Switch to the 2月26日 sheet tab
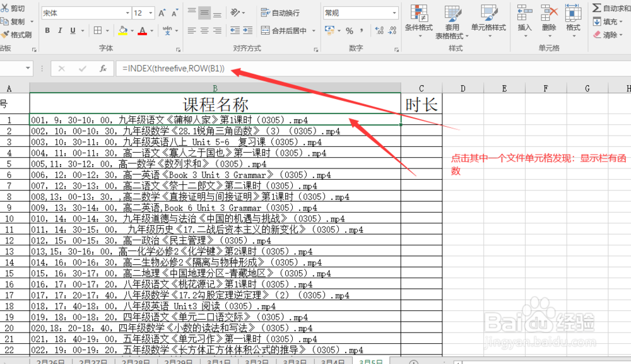The height and width of the screenshot is (364, 631). pos(50,361)
